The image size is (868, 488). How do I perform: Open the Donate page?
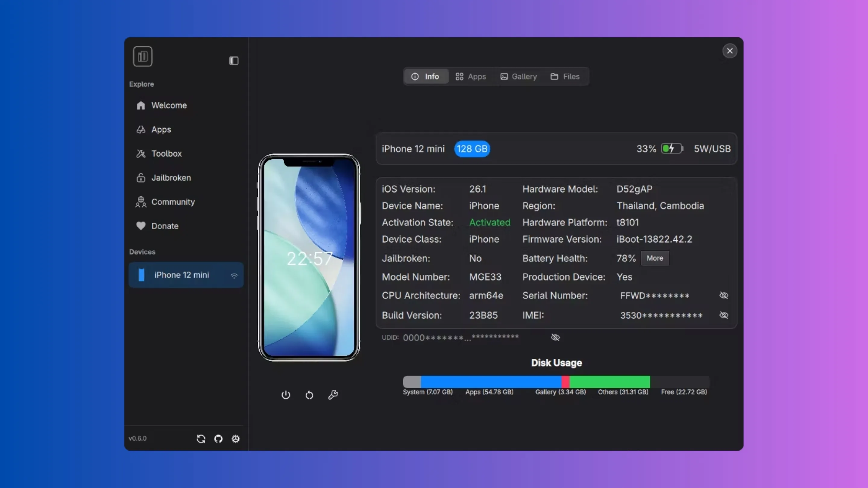[186, 226]
